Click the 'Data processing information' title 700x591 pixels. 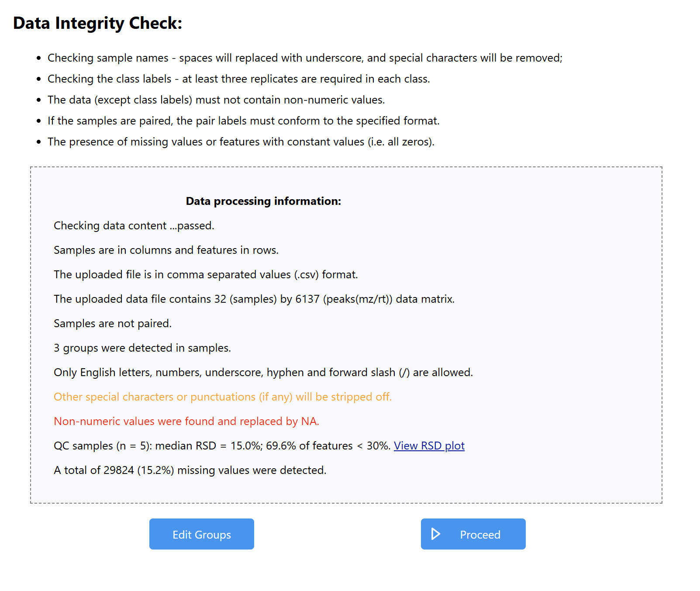[263, 201]
